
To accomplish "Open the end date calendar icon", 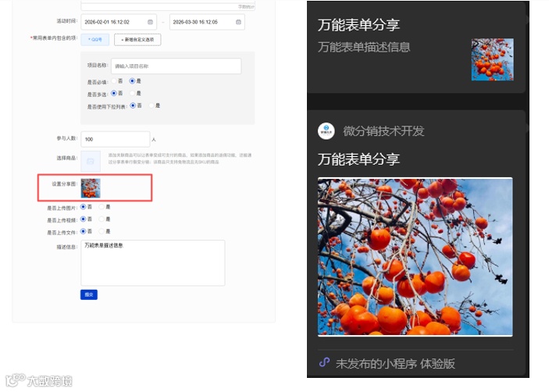I will pyautogui.click(x=238, y=22).
